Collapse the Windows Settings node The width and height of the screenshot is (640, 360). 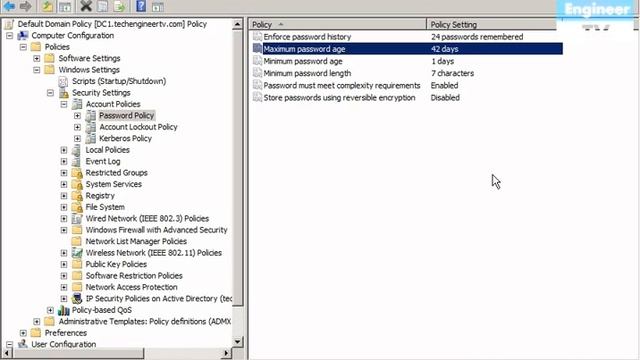pyautogui.click(x=37, y=70)
